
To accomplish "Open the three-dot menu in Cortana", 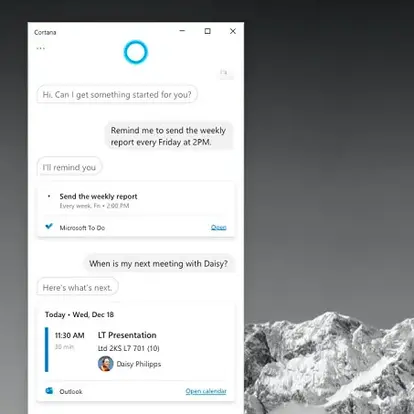I will pyautogui.click(x=41, y=49).
